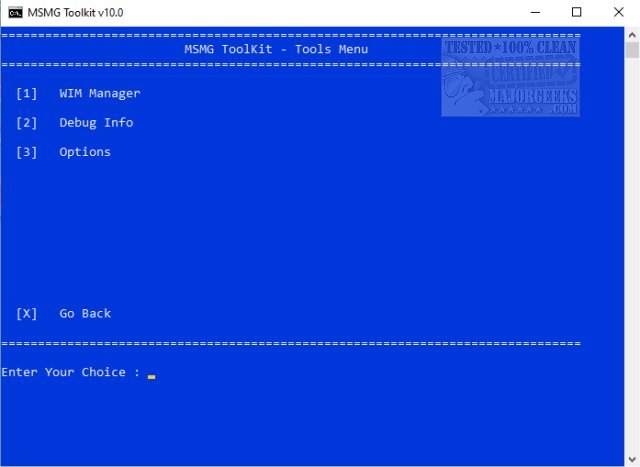Screen dimensions: 640x467
Task: Maximize the MSMG Toolkit window
Action: point(576,13)
